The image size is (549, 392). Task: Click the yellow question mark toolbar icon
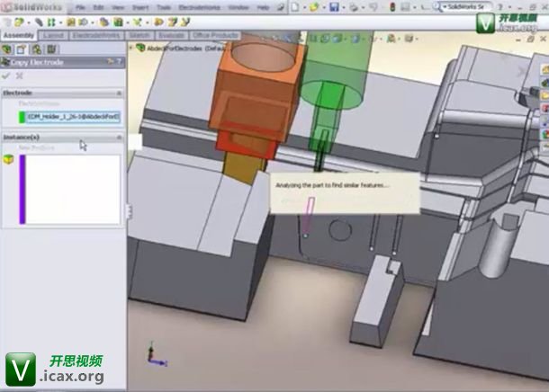(x=172, y=22)
